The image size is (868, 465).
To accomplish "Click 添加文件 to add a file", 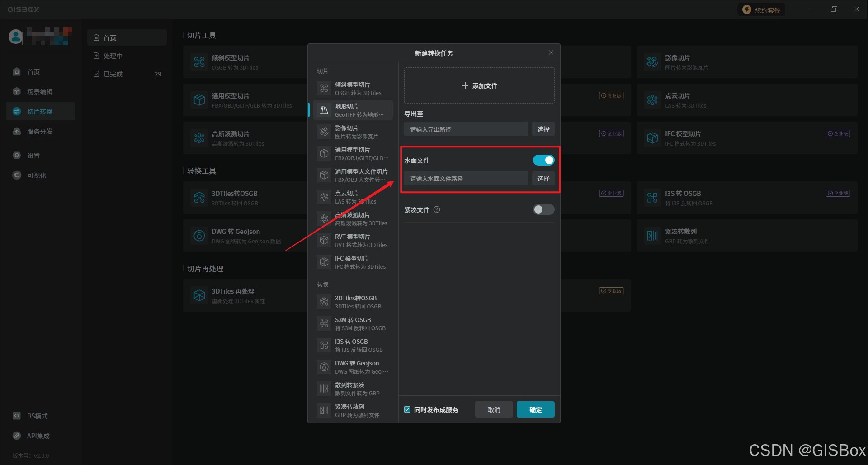I will point(479,85).
